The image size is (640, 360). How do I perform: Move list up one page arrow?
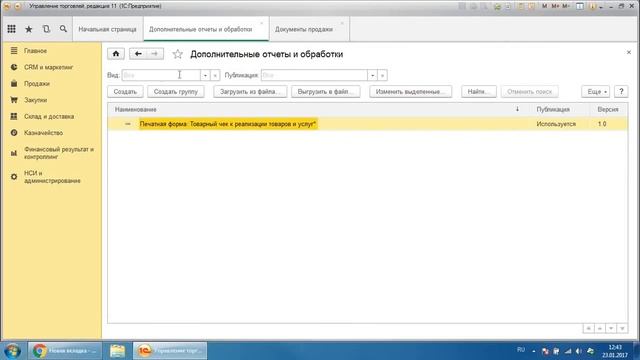pos(600,328)
